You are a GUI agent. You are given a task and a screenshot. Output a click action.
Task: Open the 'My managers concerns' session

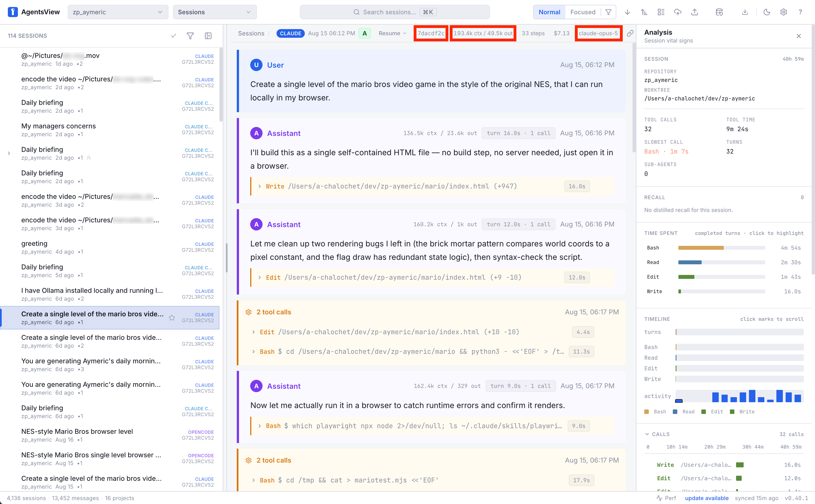(110, 130)
